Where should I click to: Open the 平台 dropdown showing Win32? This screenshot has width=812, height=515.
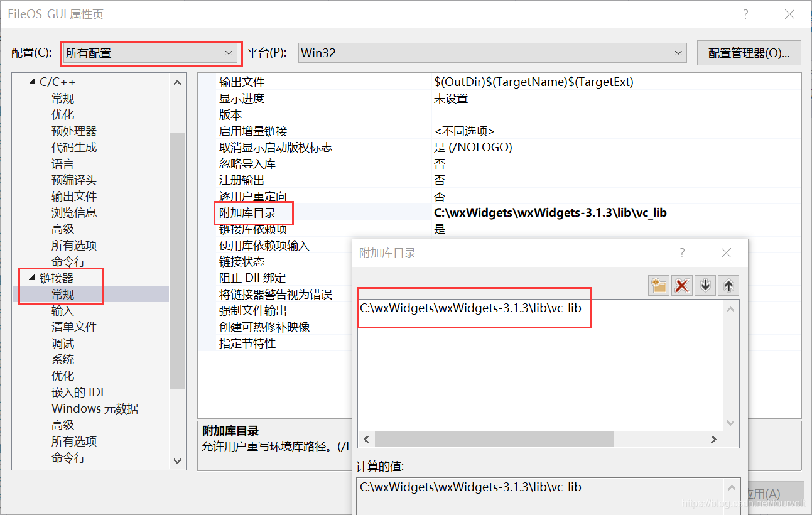click(492, 53)
